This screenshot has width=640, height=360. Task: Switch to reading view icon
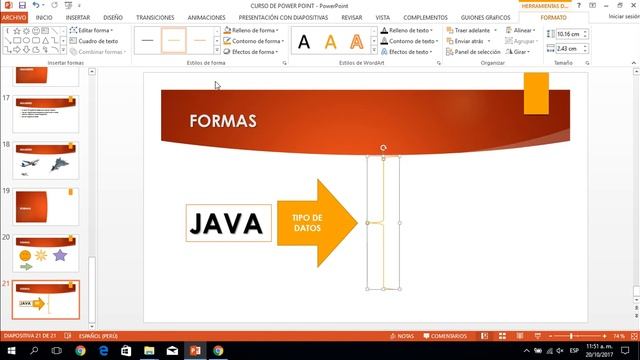coord(520,336)
